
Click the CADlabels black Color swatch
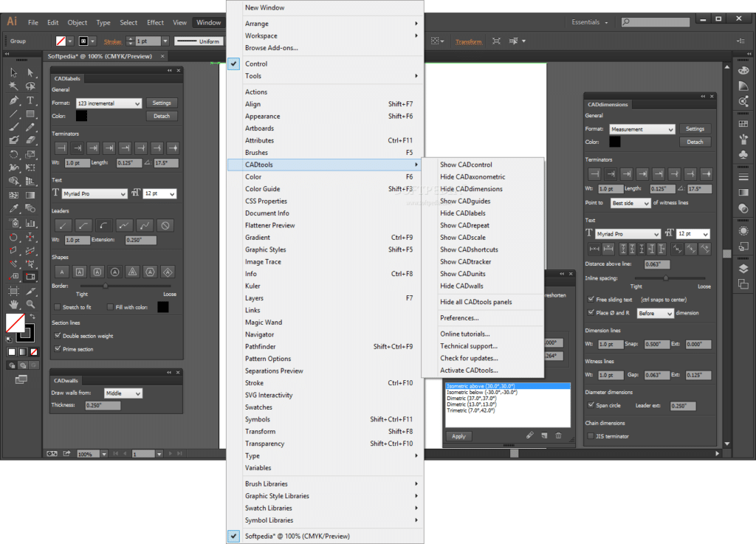click(81, 116)
